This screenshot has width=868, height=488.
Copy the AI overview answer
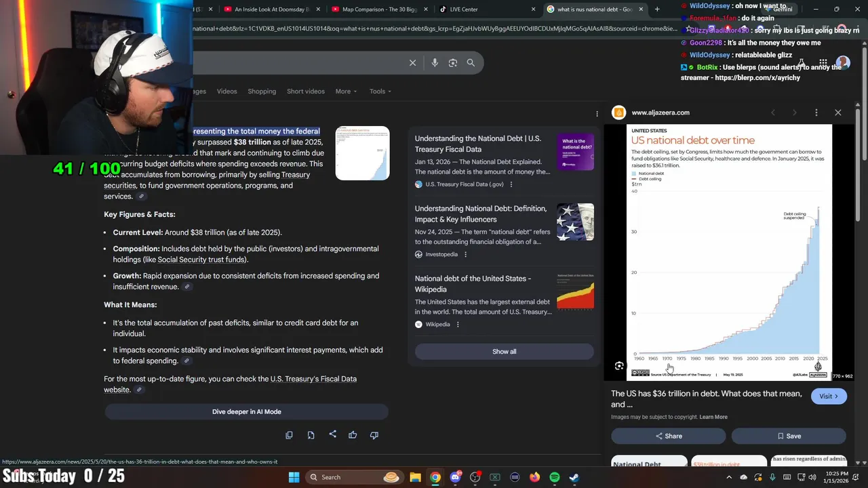(x=289, y=435)
